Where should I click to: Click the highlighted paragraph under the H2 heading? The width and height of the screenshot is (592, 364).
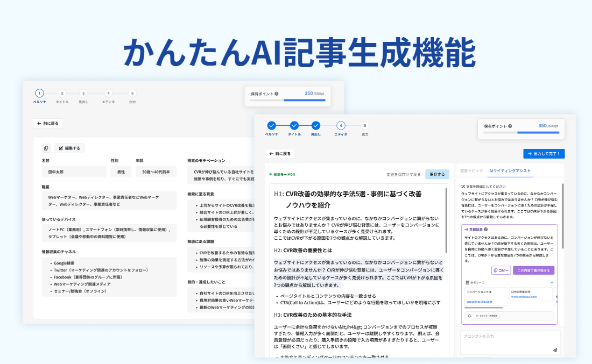[x=358, y=274]
